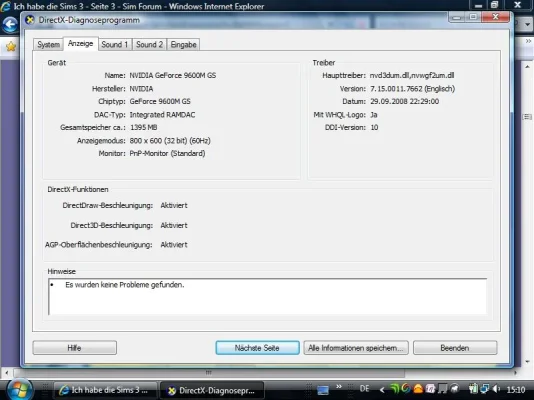This screenshot has height=400, width=534.
Task: Click Beenden to exit the diagnostic tool
Action: [455, 348]
